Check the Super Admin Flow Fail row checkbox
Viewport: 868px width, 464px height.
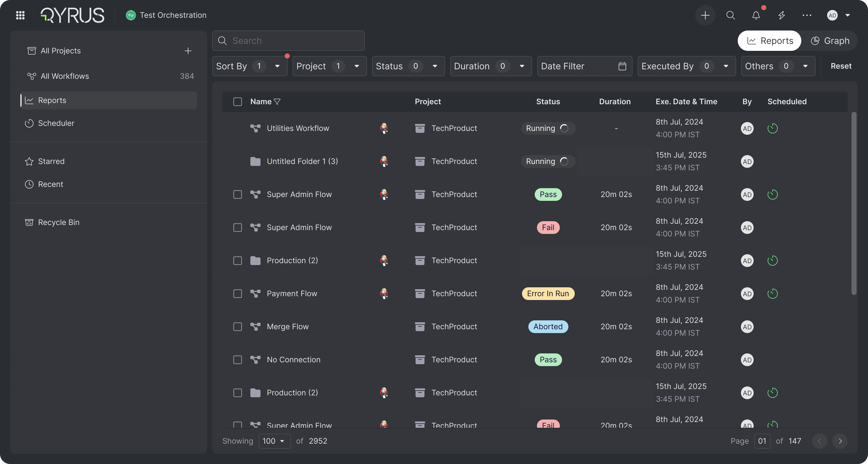238,228
